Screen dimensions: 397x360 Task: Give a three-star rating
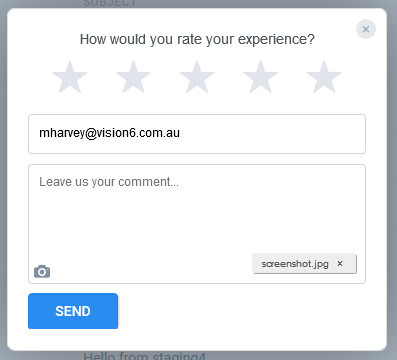(197, 77)
